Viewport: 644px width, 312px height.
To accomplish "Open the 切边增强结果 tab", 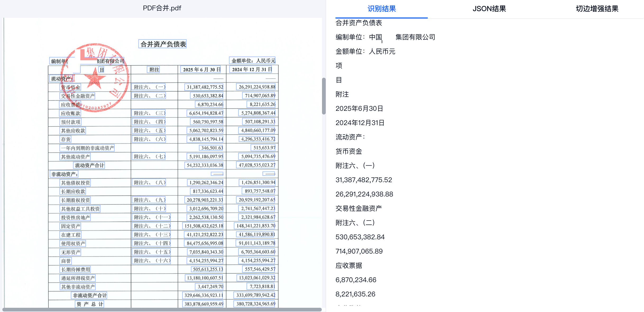I will tap(597, 9).
